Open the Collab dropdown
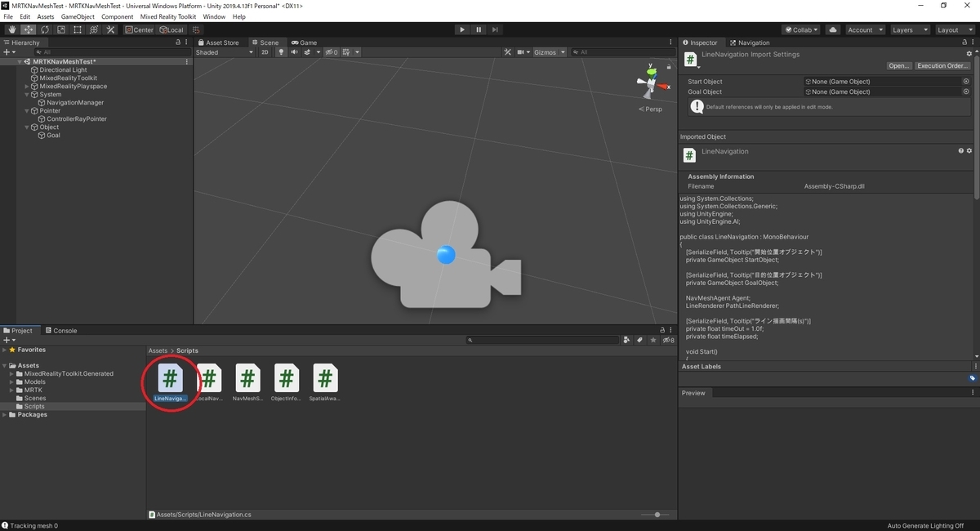Screen dimensions: 980x531 click(x=801, y=29)
